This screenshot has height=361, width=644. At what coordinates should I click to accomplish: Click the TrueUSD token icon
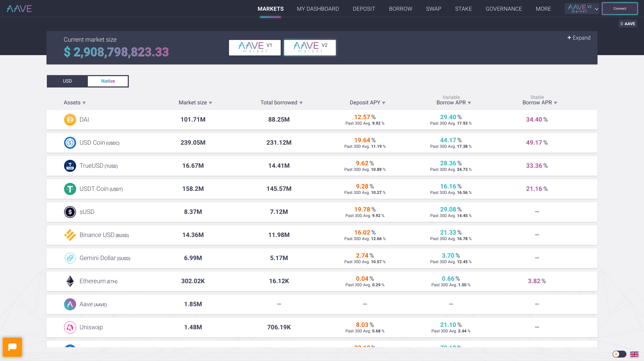tap(70, 166)
